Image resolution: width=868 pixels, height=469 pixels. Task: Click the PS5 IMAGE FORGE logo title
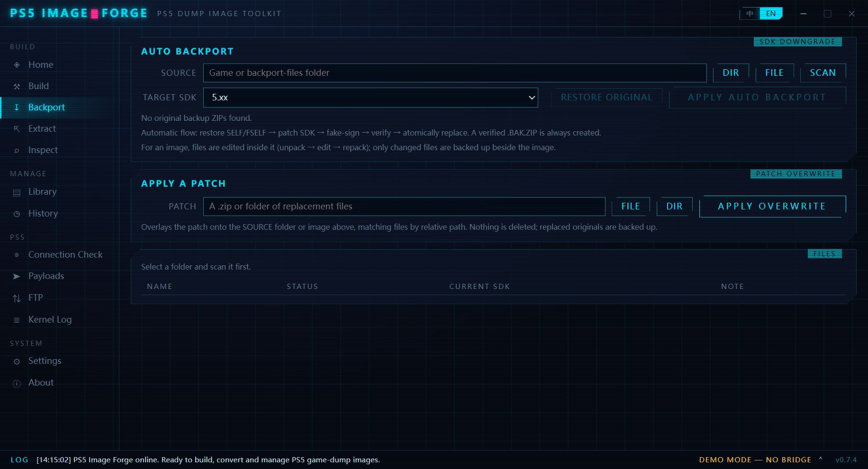[79, 13]
